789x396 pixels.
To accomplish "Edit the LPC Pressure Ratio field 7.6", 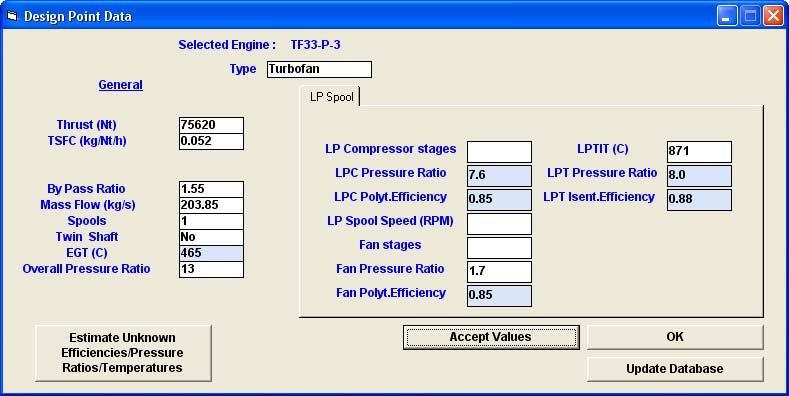I will (499, 176).
